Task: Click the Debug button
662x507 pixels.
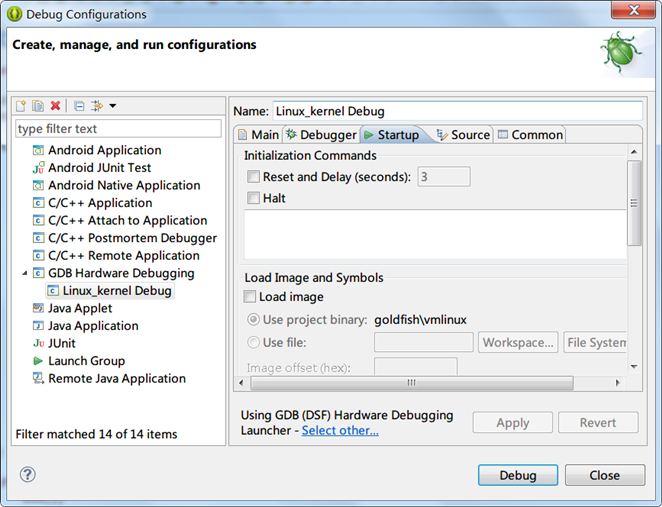Action: point(517,475)
